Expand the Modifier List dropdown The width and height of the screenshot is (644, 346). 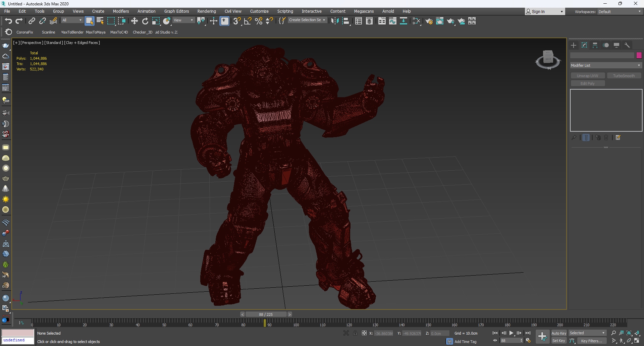coord(606,65)
